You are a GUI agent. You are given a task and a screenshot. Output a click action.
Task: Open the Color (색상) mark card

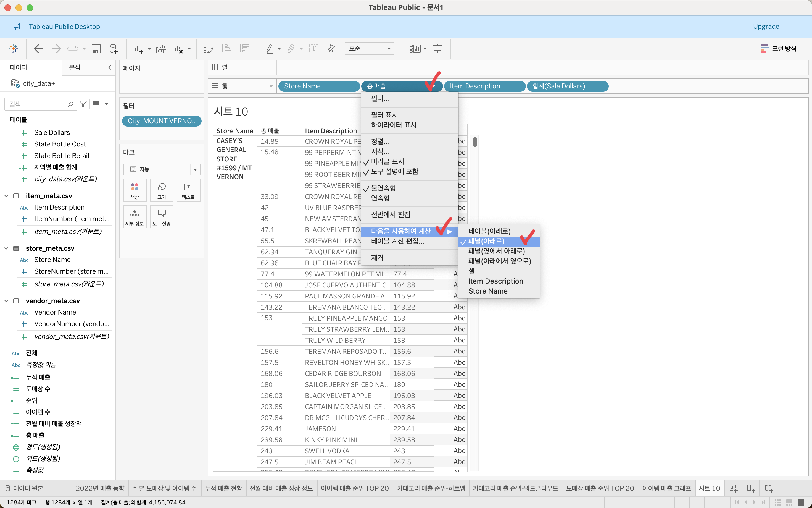pos(135,190)
